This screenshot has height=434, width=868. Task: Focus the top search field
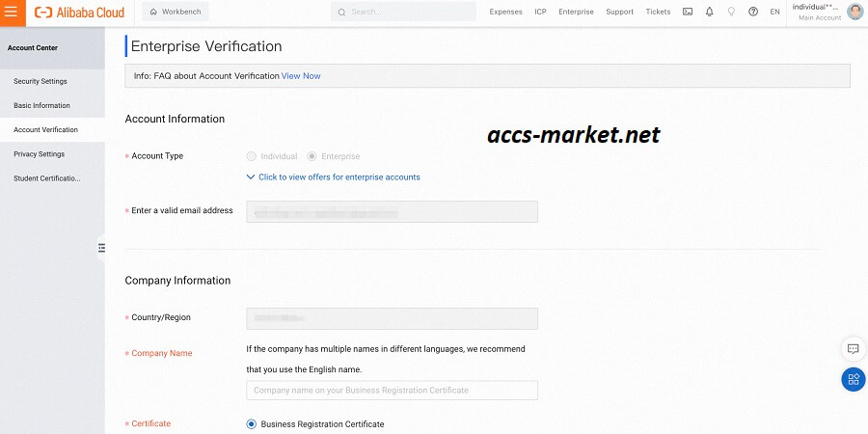point(403,12)
